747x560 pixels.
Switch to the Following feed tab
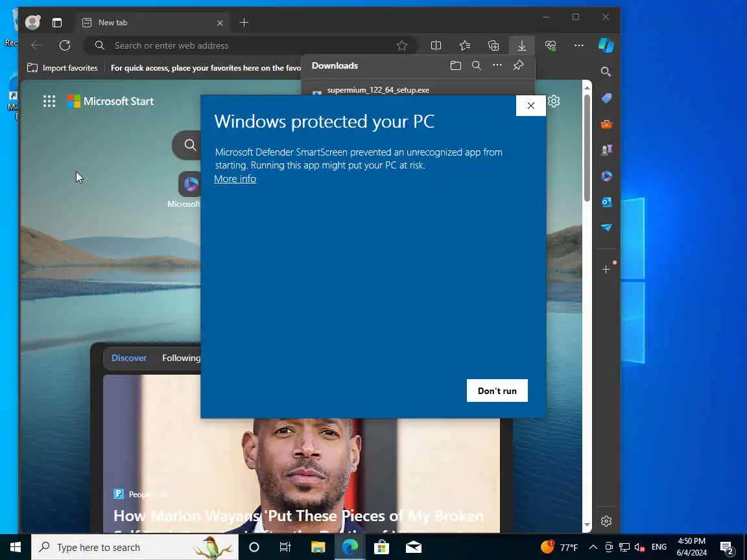coord(181,358)
